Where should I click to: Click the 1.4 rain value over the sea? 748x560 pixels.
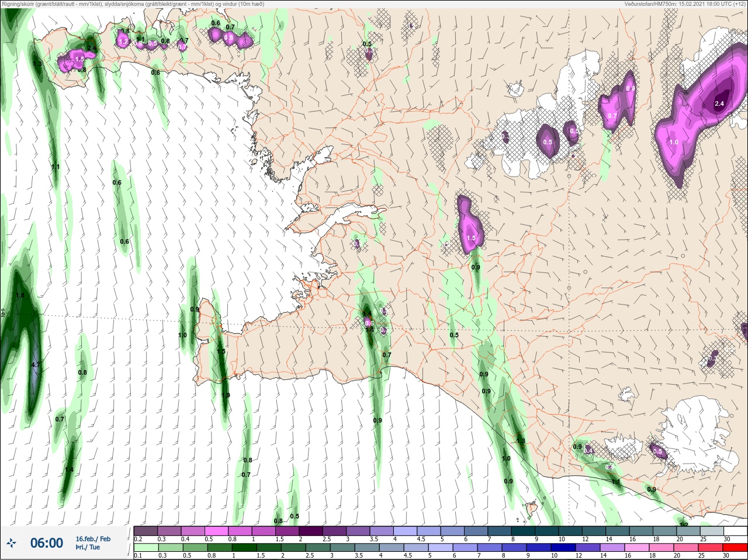[69, 470]
